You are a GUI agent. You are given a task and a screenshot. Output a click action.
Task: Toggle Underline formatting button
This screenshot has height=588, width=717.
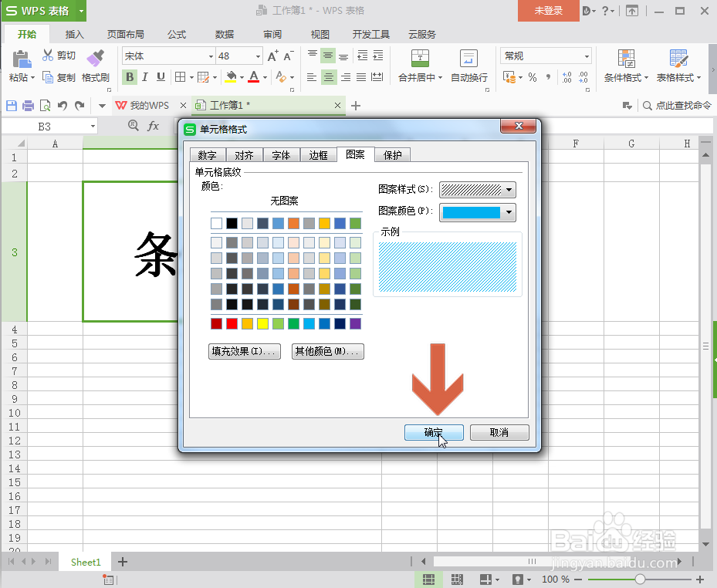point(161,77)
